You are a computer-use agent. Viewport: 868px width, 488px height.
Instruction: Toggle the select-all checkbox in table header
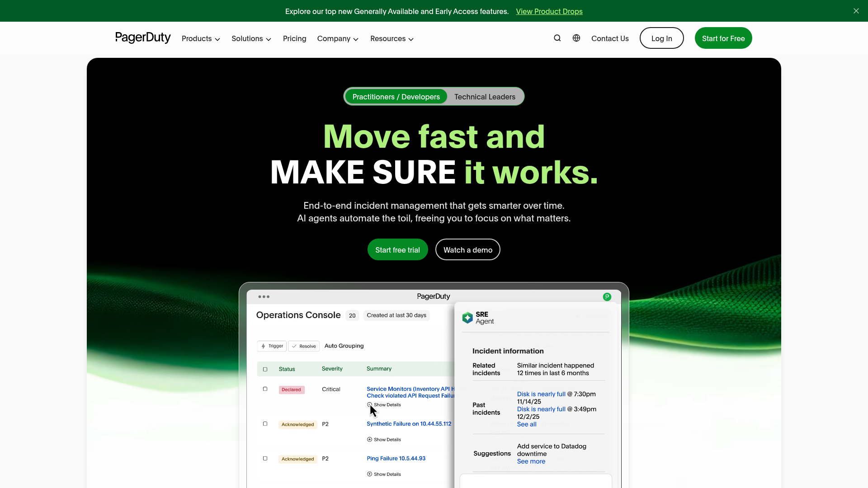point(265,369)
